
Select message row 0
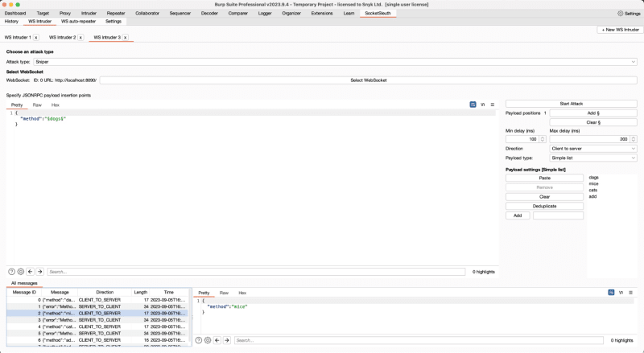click(x=97, y=300)
